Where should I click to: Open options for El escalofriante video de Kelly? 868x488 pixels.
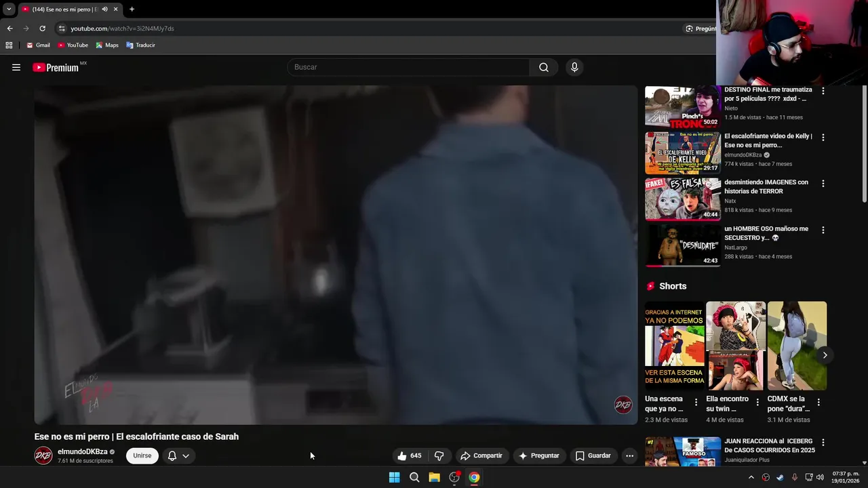(x=823, y=137)
